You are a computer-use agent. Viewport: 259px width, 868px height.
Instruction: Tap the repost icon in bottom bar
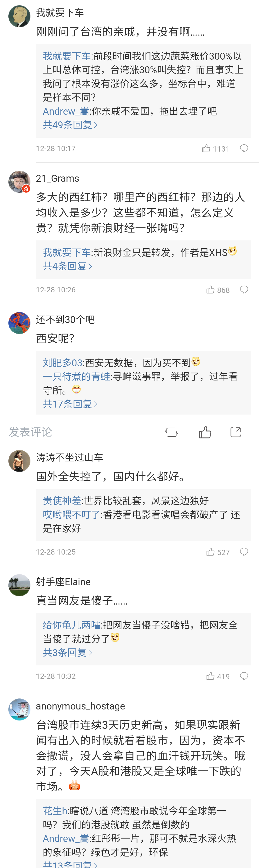tap(171, 432)
